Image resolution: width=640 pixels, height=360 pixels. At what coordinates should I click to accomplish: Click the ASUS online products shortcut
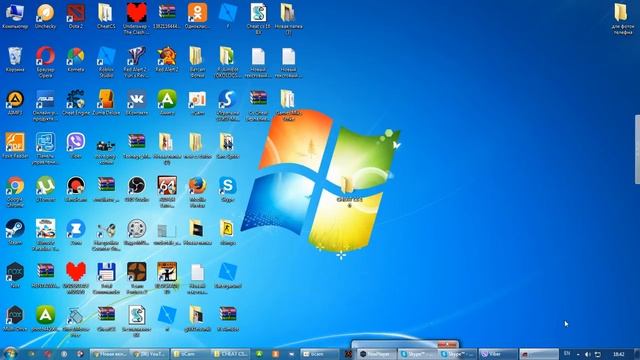[45, 105]
